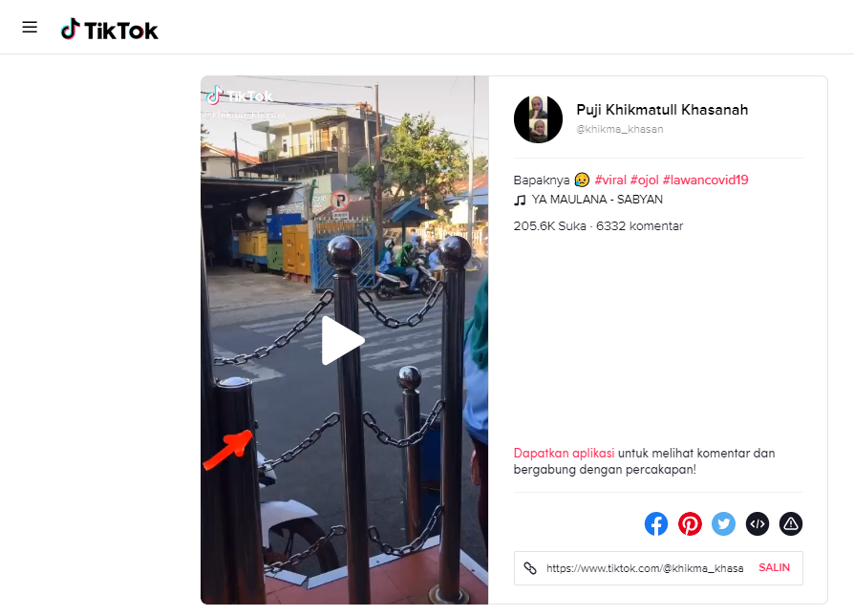Screen dimensions: 854x616
Task: Open the hamburger menu
Action: coord(30,27)
